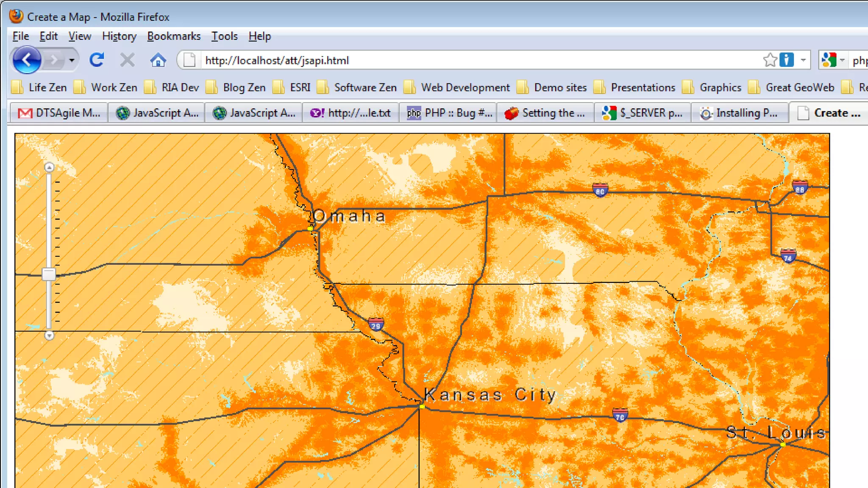Image resolution: width=868 pixels, height=488 pixels.
Task: Open the Bookmarks menu
Action: pos(174,36)
